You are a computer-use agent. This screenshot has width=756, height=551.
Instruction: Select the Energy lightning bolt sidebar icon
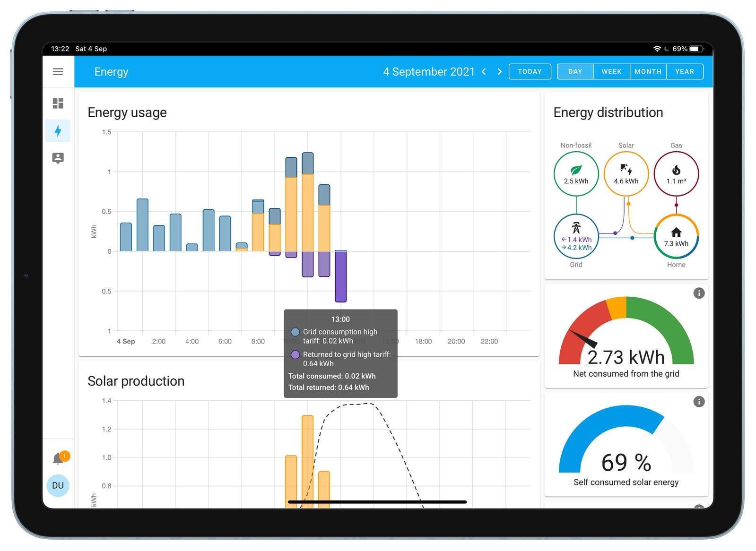point(58,130)
